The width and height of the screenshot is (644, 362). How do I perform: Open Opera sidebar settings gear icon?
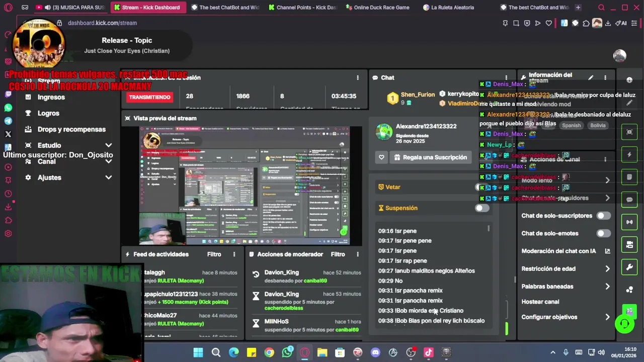(x=8, y=233)
